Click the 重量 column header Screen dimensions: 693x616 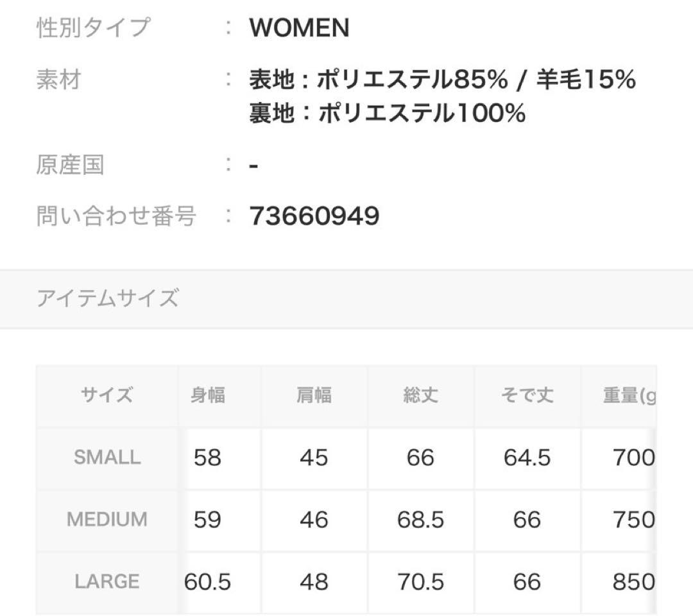click(629, 395)
